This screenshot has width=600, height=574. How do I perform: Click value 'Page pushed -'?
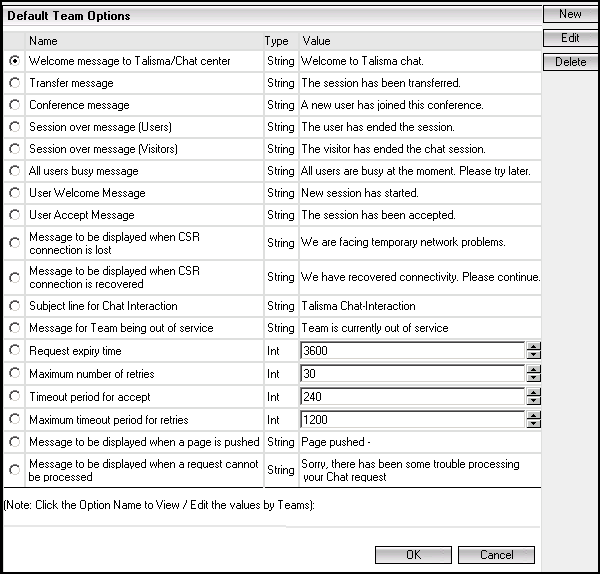click(336, 442)
